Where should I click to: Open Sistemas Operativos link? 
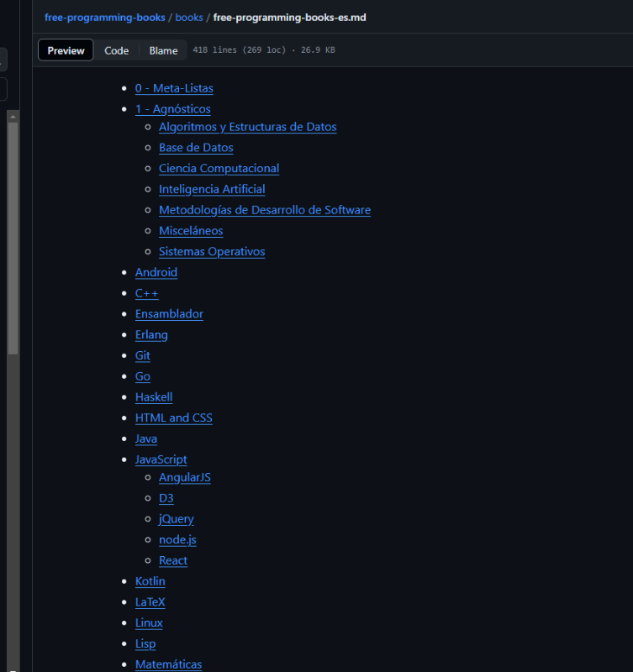212,251
